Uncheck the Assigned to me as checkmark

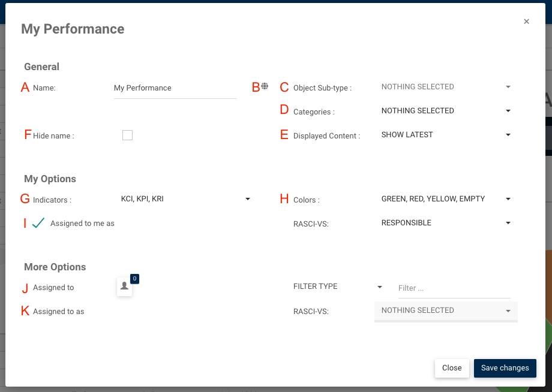coord(38,223)
